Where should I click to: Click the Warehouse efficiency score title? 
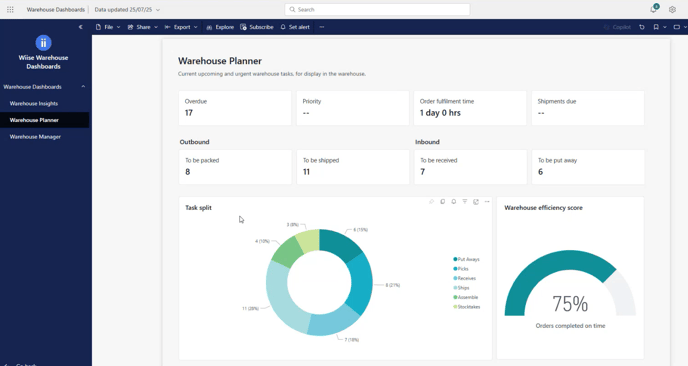[x=543, y=208]
